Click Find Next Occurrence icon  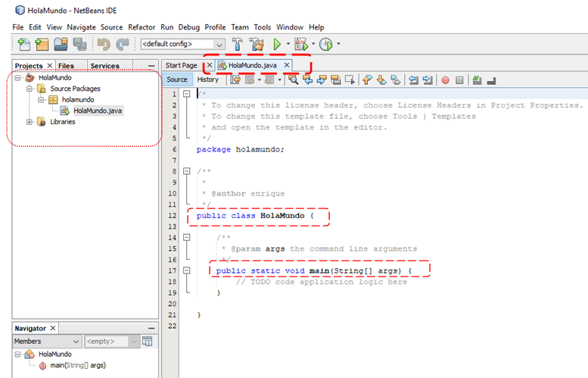pos(322,80)
